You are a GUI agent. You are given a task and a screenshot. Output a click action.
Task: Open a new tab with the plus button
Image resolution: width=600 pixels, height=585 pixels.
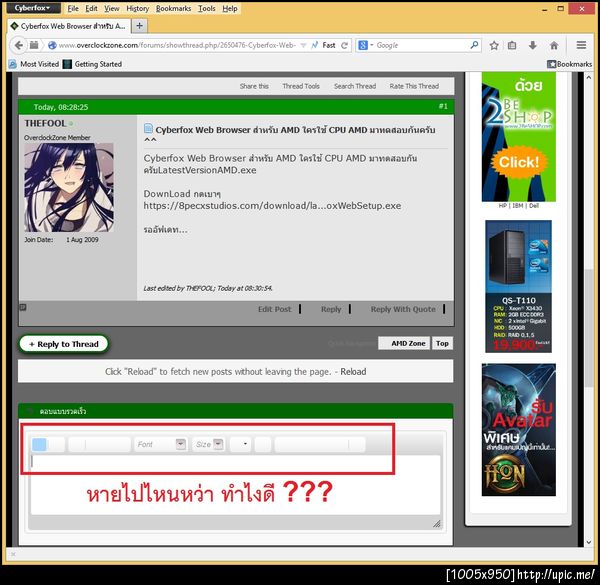tap(140, 26)
